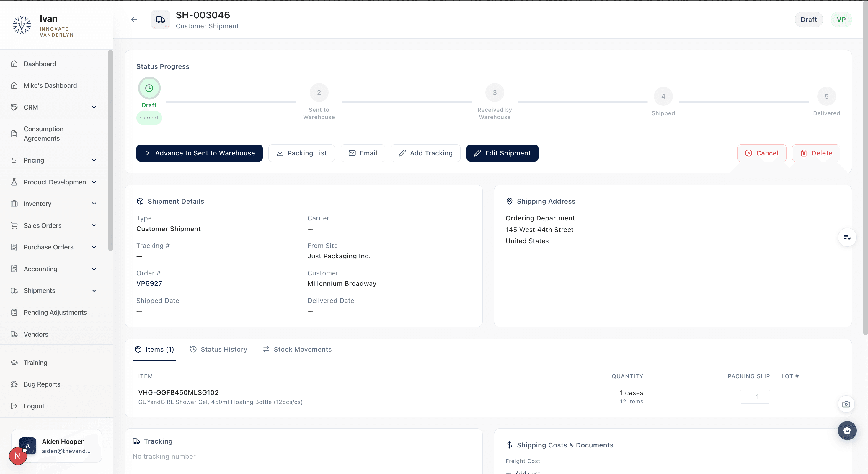Screen dimensions: 868x474
Task: Open Pending Adjustments from the sidebar
Action: point(55,312)
